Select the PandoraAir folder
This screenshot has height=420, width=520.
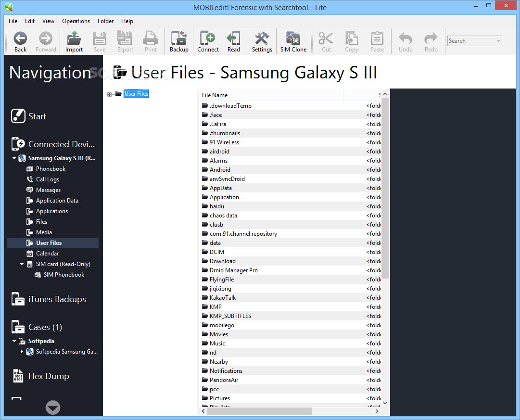[290, 380]
